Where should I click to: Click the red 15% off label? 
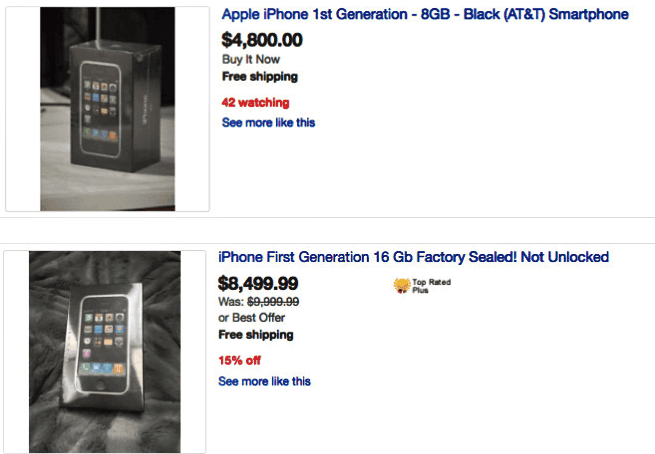pos(239,360)
